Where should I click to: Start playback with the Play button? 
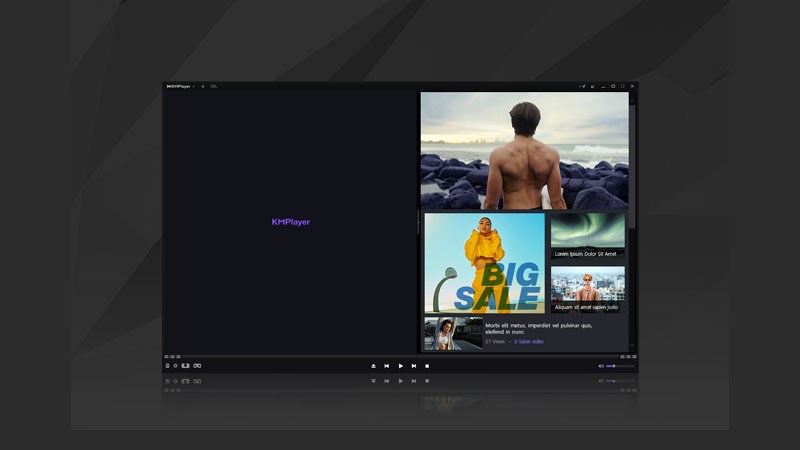coord(401,366)
